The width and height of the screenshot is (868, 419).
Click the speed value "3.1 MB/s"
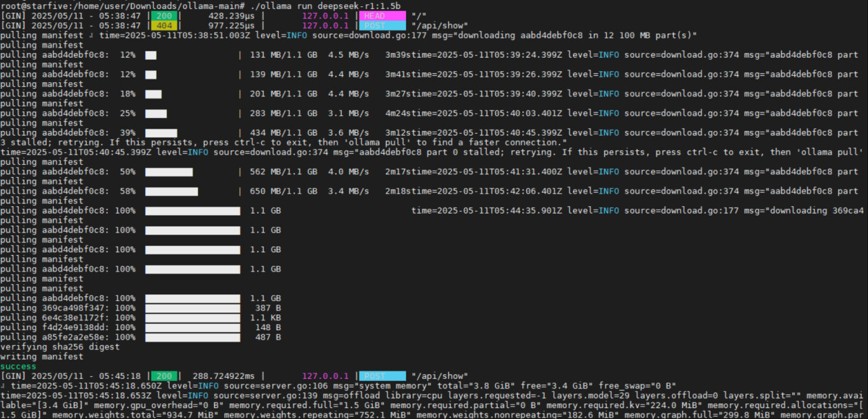click(x=349, y=113)
